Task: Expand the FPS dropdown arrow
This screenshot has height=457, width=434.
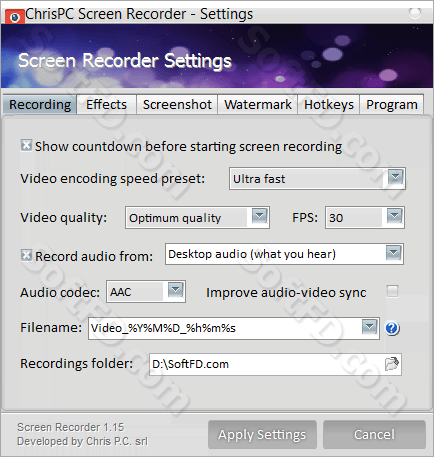Action: pos(395,216)
